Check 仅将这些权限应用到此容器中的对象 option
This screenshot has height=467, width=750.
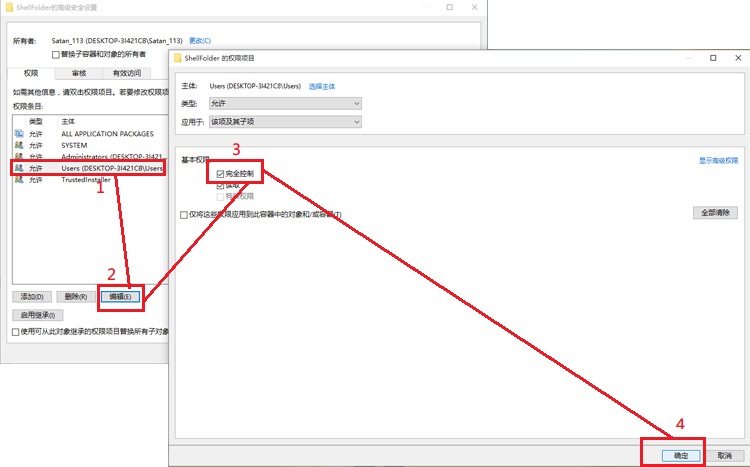pos(184,215)
